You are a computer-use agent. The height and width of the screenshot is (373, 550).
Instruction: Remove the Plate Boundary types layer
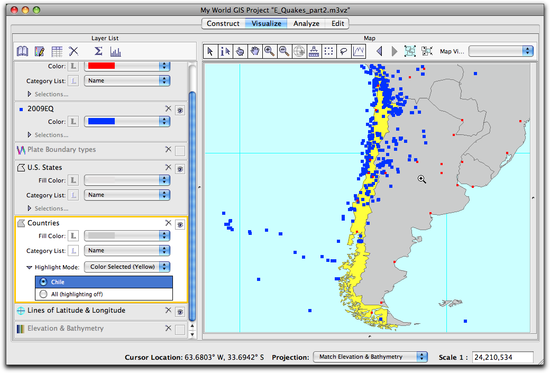168,149
